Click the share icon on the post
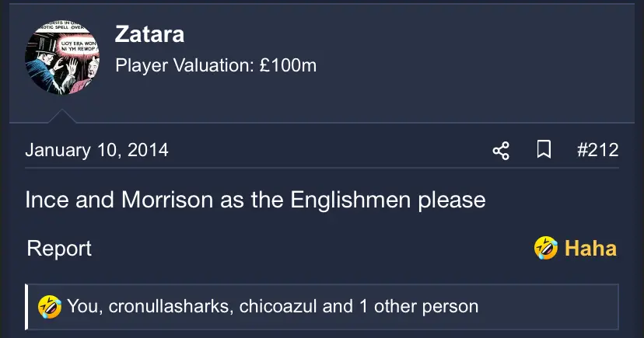Image resolution: width=644 pixels, height=338 pixels. pyautogui.click(x=501, y=151)
